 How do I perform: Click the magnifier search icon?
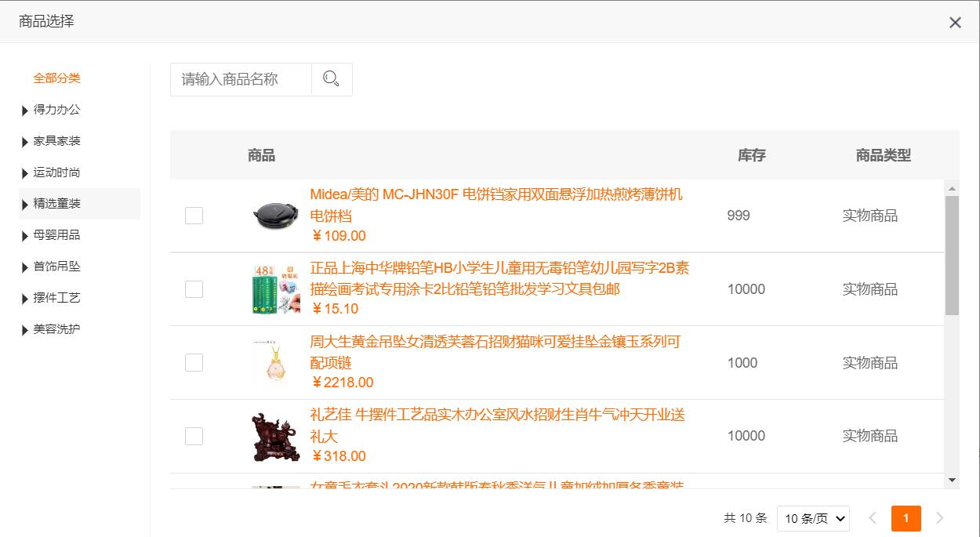click(331, 78)
